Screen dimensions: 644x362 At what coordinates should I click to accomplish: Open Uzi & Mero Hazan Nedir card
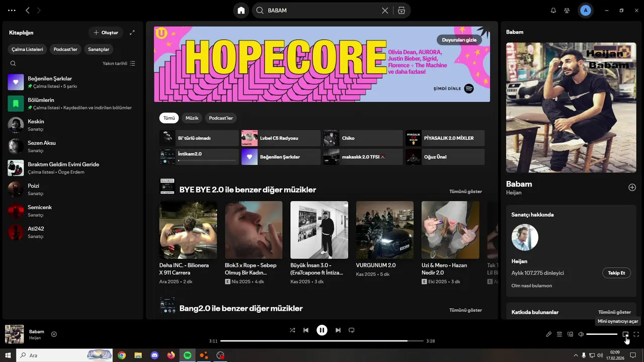pos(450,244)
